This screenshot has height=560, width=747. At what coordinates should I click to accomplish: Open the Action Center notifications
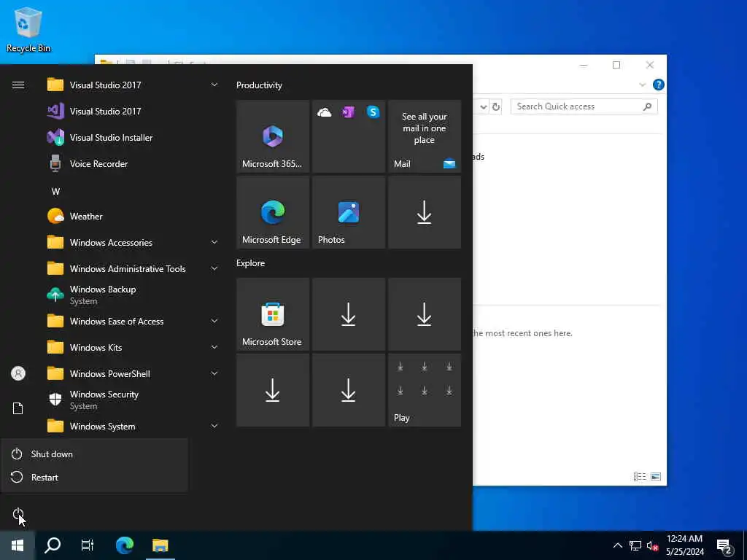(x=724, y=547)
